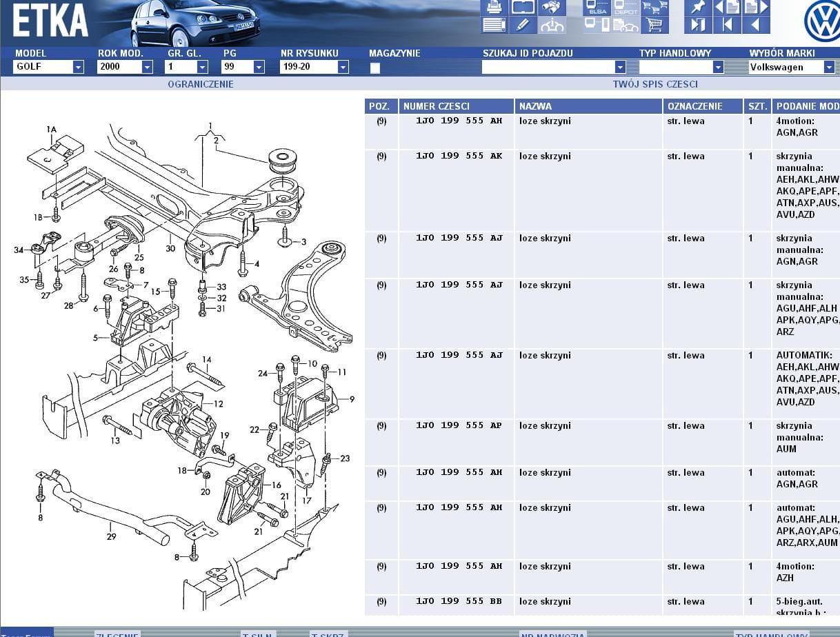Image resolution: width=840 pixels, height=637 pixels.
Task: Click the pushpin icon
Action: pyautogui.click(x=698, y=8)
